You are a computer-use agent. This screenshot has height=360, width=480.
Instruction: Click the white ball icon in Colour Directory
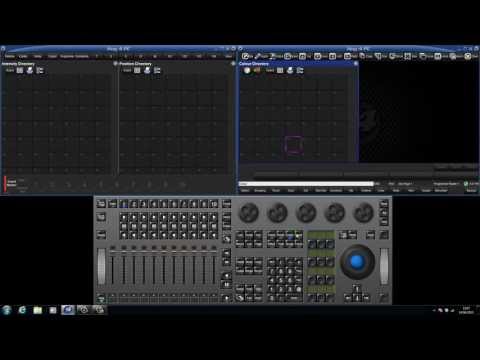247,70
